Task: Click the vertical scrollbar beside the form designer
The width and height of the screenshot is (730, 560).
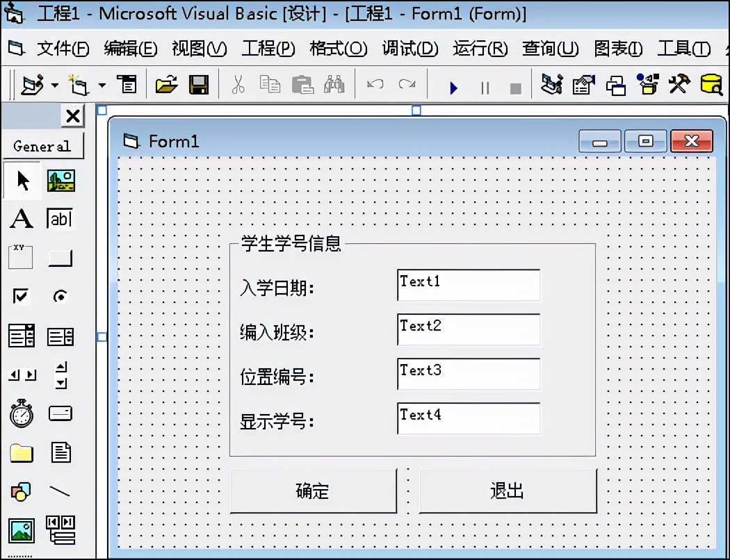Action: pos(720,313)
